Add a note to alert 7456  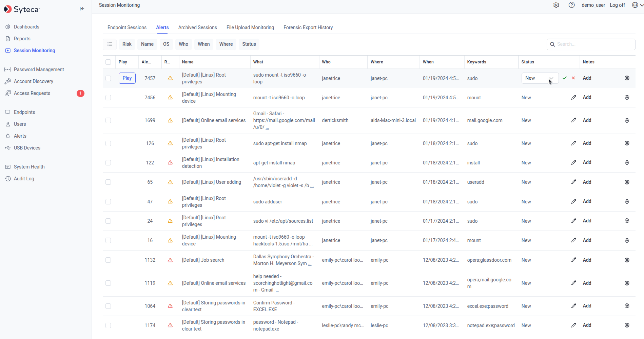587,97
